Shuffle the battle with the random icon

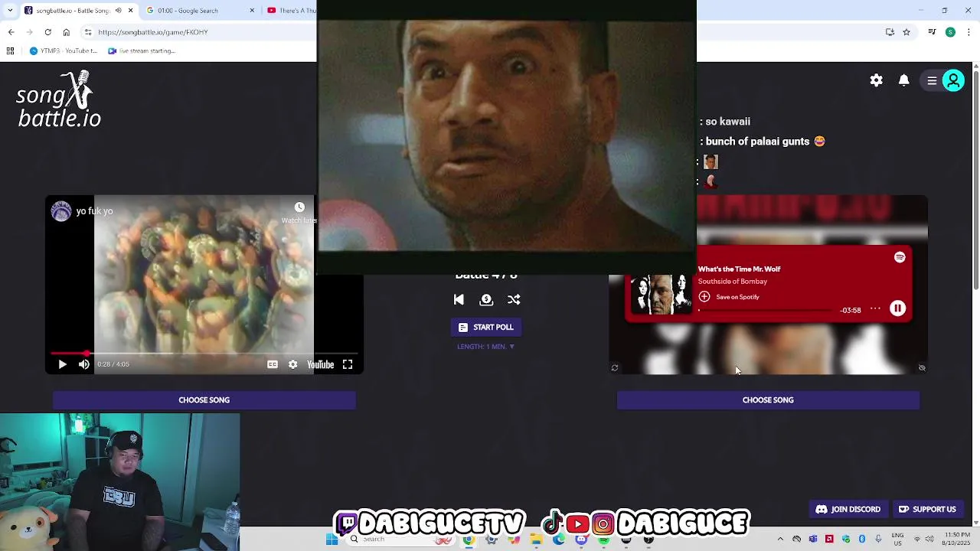click(514, 300)
